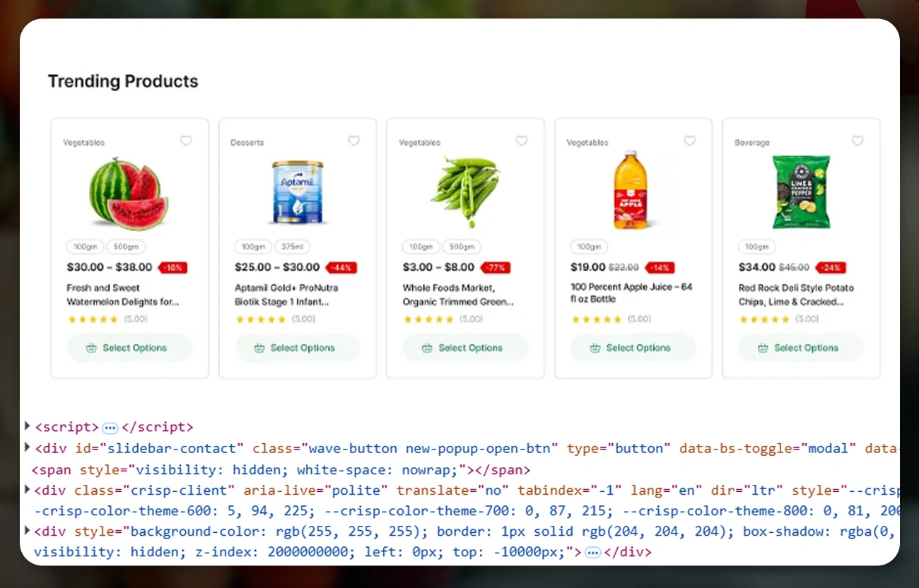919x588 pixels.
Task: Choose 100gm option on Aptamil card
Action: [x=253, y=247]
